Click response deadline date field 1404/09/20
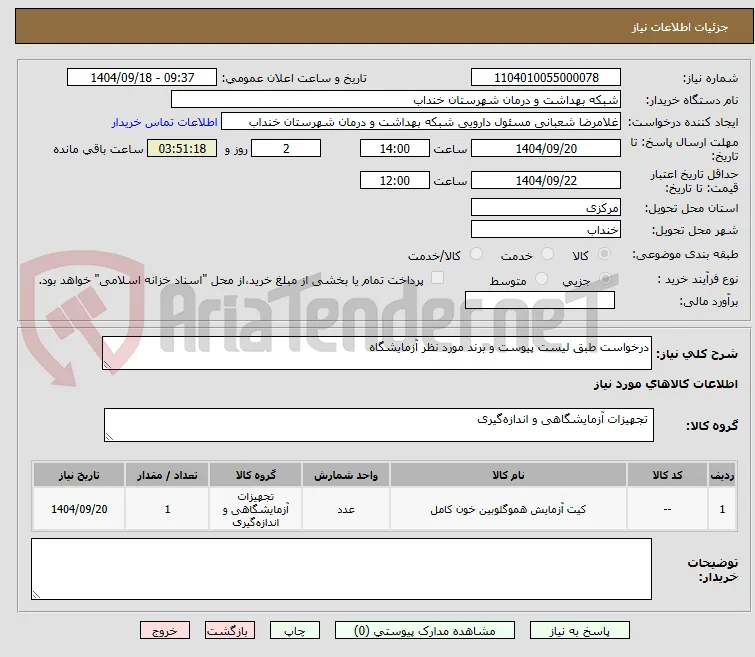This screenshot has height=657, width=755. click(x=546, y=148)
